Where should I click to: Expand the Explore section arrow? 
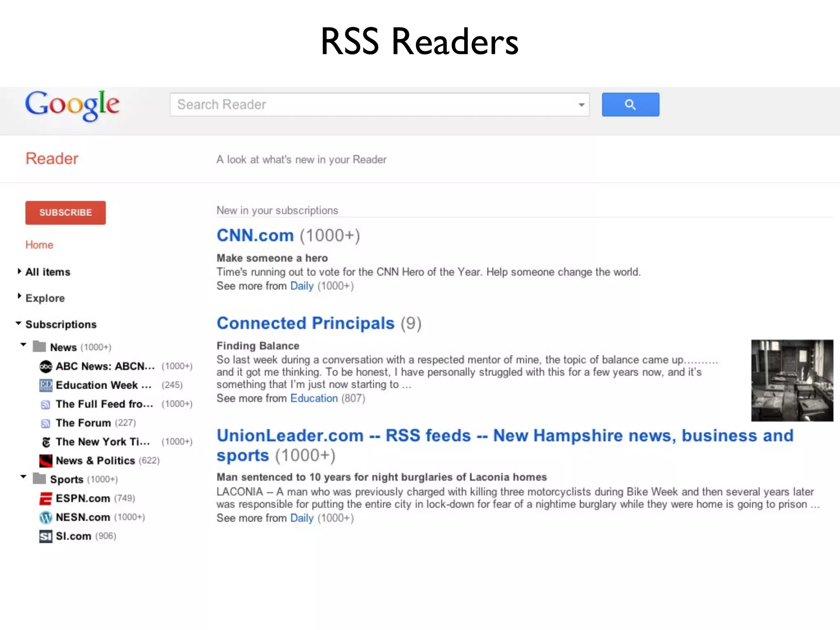19,296
